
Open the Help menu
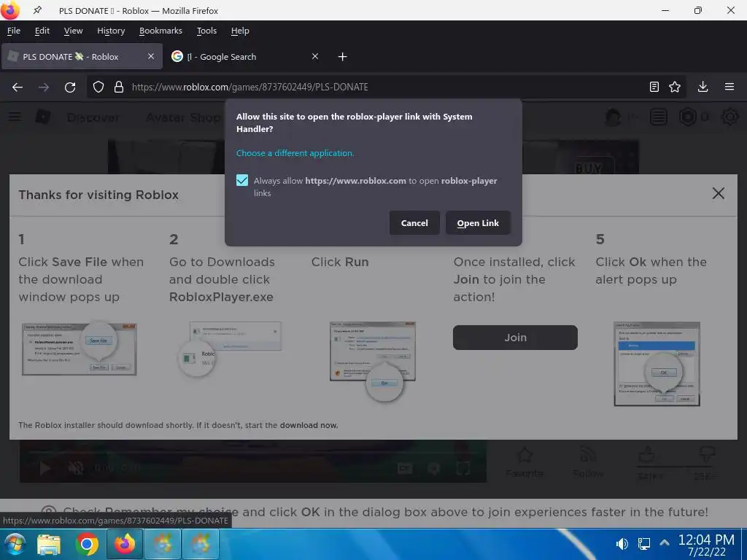[239, 31]
